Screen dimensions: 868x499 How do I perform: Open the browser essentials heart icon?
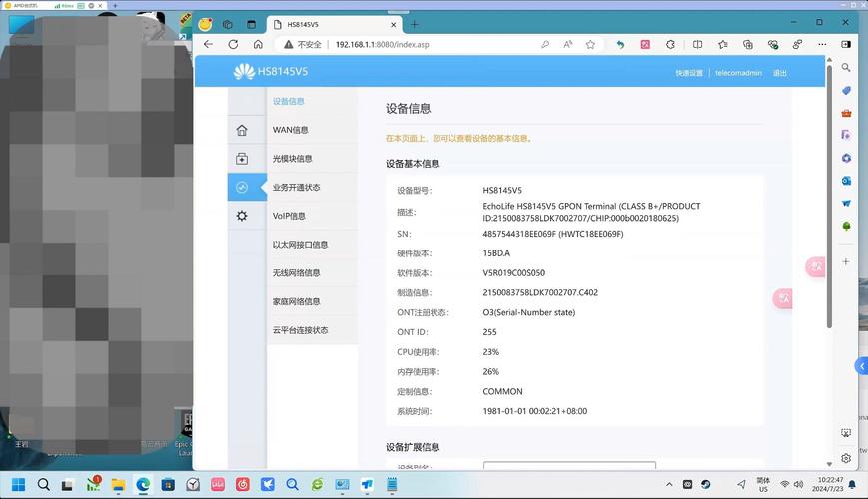click(x=773, y=44)
